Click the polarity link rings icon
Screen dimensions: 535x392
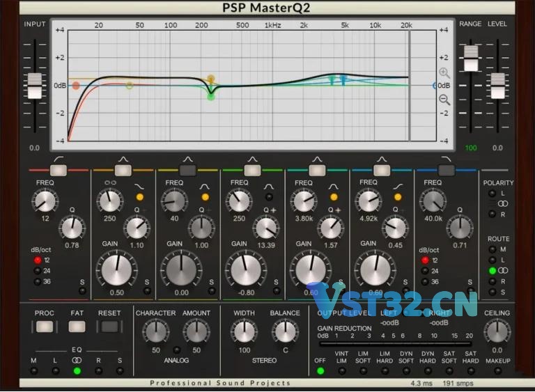point(503,204)
